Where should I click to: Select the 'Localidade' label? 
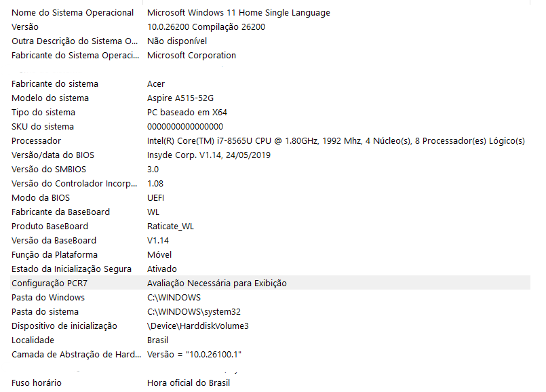click(33, 341)
